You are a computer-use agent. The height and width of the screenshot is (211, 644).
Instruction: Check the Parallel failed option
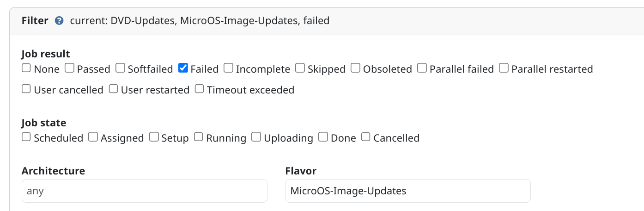pos(422,68)
